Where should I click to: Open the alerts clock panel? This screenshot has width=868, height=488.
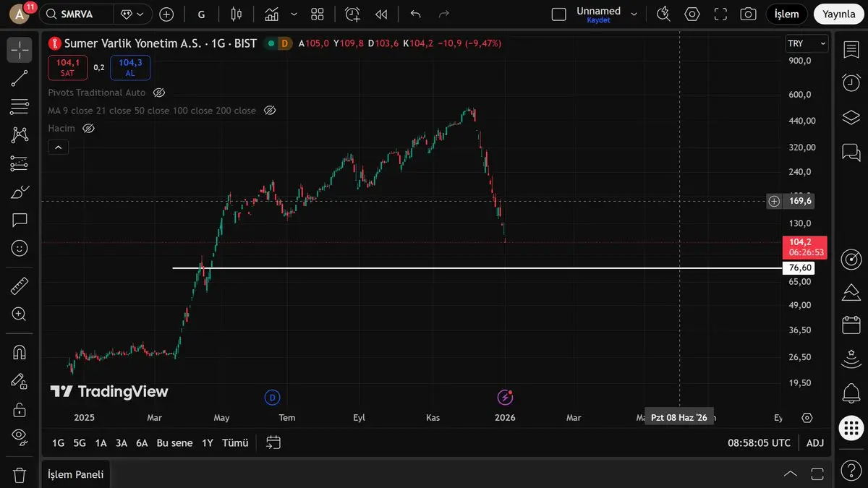pyautogui.click(x=851, y=83)
